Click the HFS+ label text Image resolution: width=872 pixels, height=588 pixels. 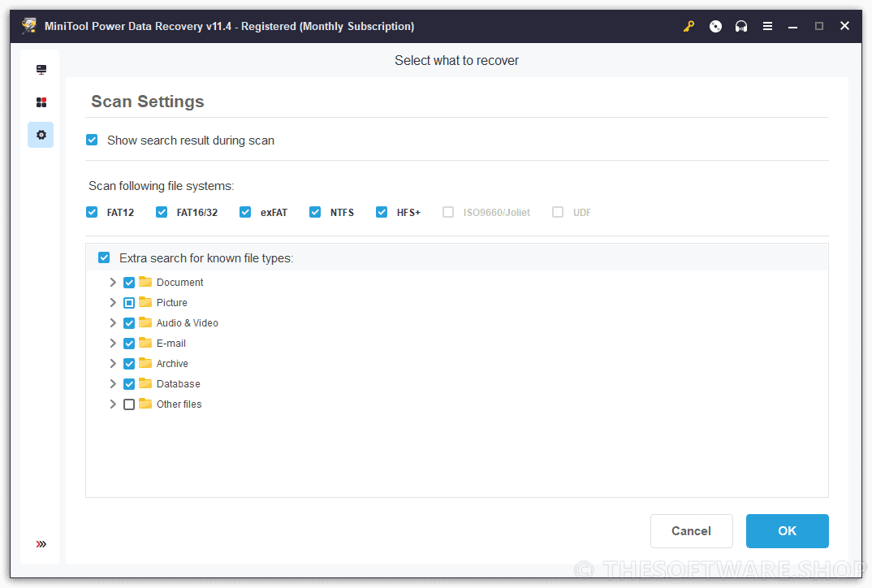point(408,213)
